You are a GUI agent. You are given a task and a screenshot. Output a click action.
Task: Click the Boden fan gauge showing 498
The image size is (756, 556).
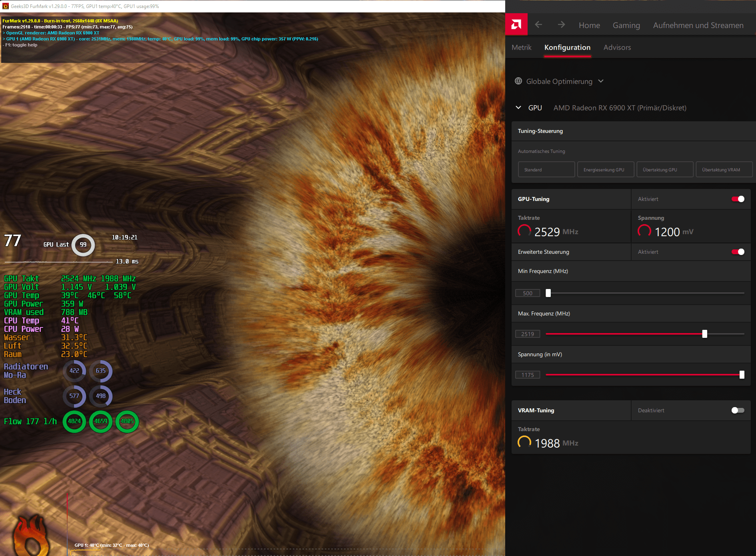(x=101, y=396)
